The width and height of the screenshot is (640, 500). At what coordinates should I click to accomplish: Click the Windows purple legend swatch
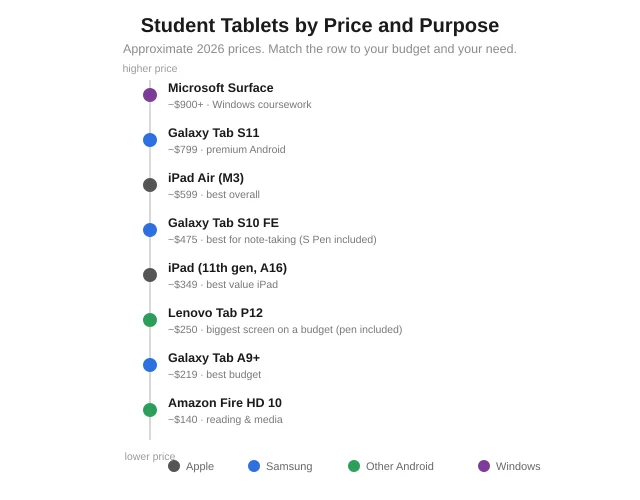click(x=484, y=466)
